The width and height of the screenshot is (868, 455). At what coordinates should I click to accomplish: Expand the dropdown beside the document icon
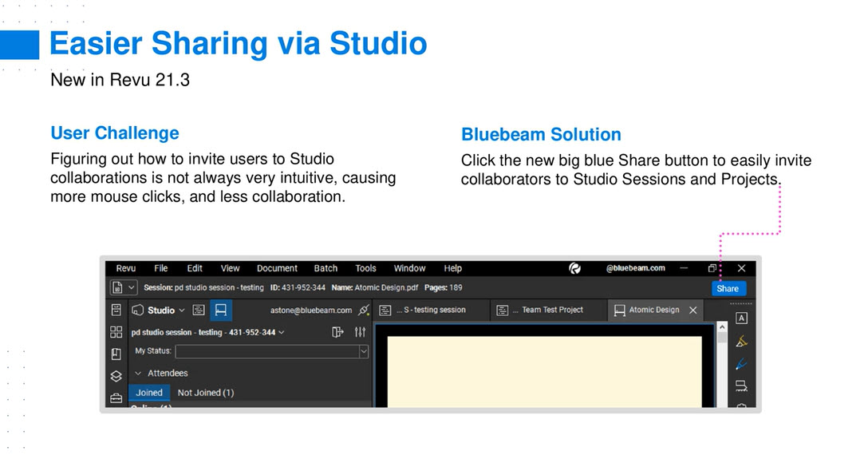pos(131,287)
